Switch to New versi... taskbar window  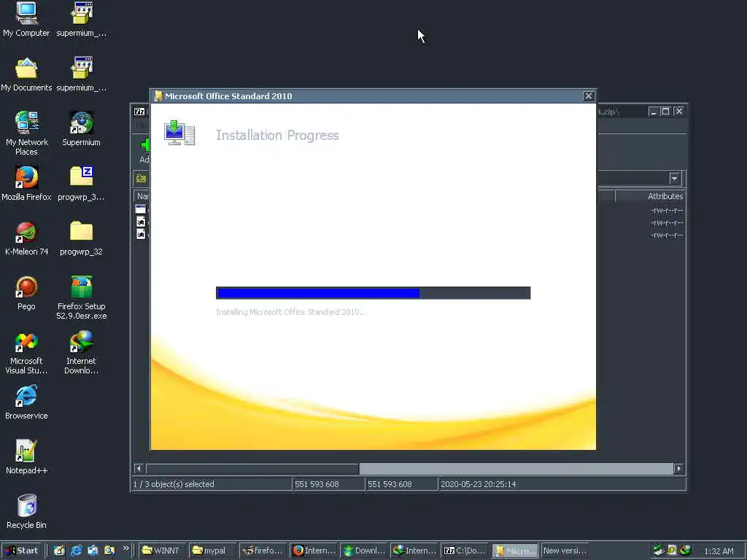(x=565, y=551)
